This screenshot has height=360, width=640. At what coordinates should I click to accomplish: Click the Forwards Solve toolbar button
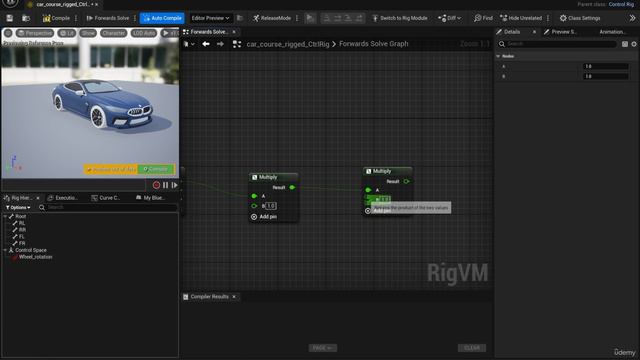coord(108,18)
